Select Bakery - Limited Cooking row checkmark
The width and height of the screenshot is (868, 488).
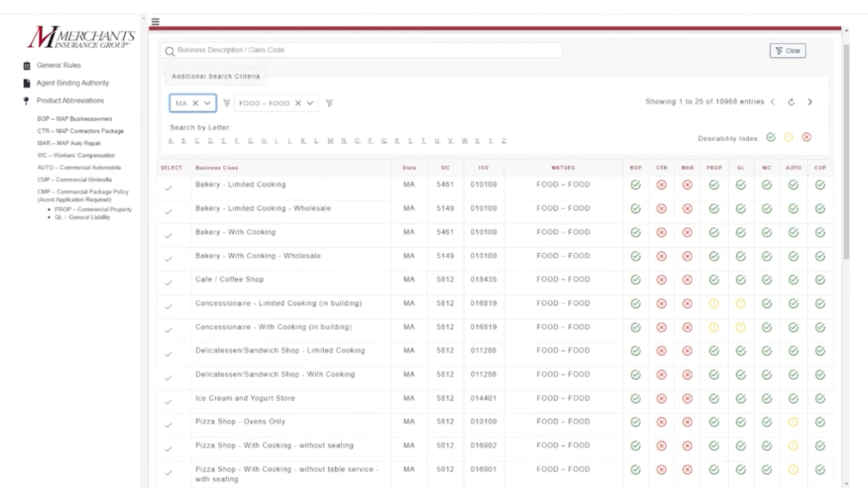[168, 188]
